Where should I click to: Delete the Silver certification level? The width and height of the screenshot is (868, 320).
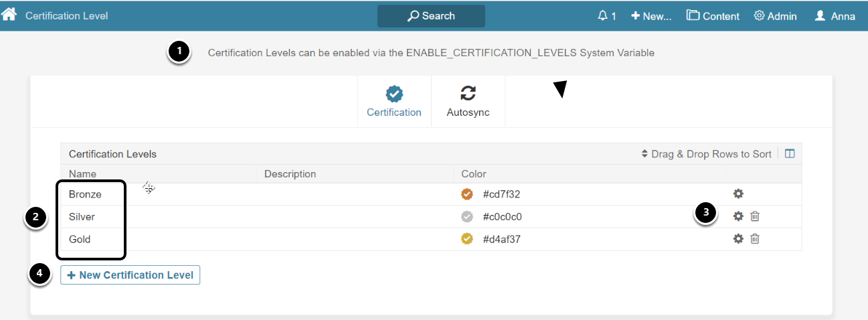coord(755,216)
